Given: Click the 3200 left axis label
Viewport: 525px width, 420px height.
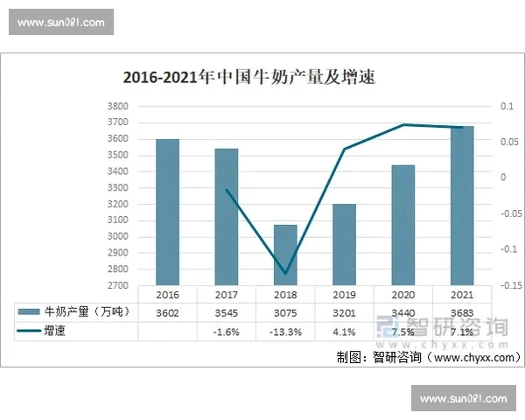Looking at the screenshot, I should [118, 204].
